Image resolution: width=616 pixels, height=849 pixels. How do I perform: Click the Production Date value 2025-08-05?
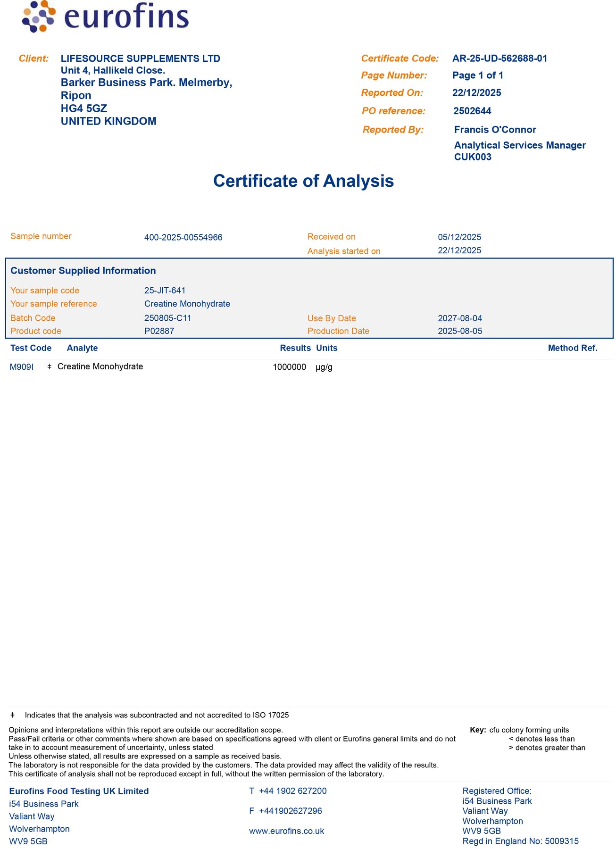460,331
